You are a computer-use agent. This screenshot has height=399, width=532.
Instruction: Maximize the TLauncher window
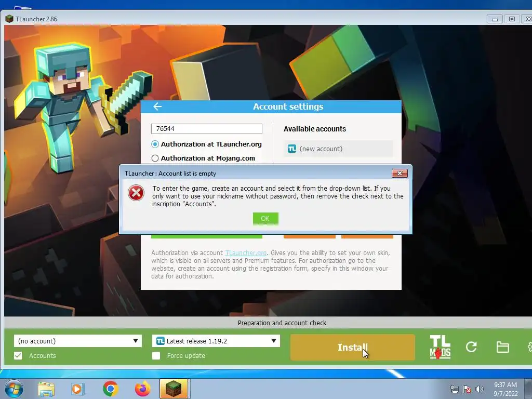(512, 19)
